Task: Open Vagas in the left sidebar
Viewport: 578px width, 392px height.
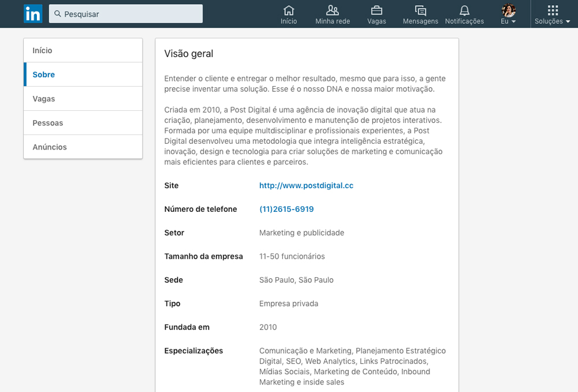Action: (x=83, y=99)
